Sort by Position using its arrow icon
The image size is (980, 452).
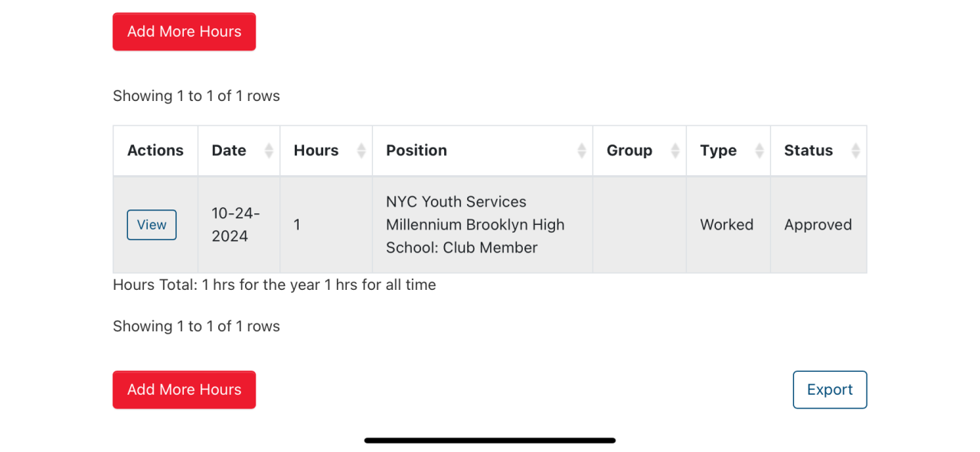tap(582, 151)
